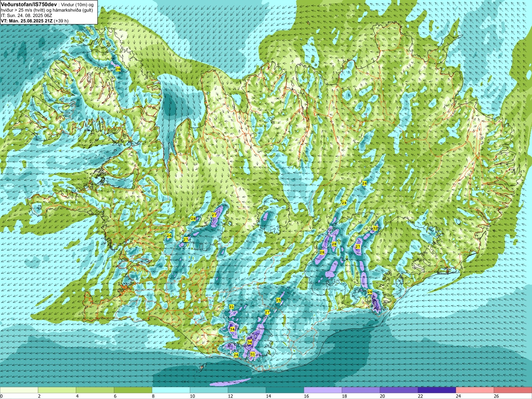Click the yellow gust label '25'
The image size is (532, 399).
pos(278,300)
